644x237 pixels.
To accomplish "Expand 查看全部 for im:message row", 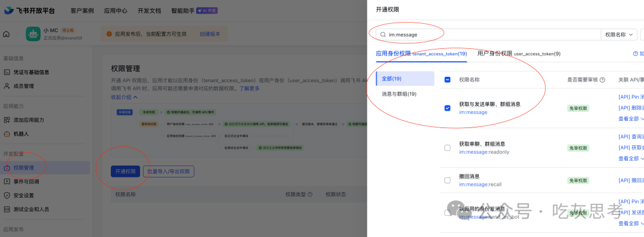I will (x=631, y=118).
